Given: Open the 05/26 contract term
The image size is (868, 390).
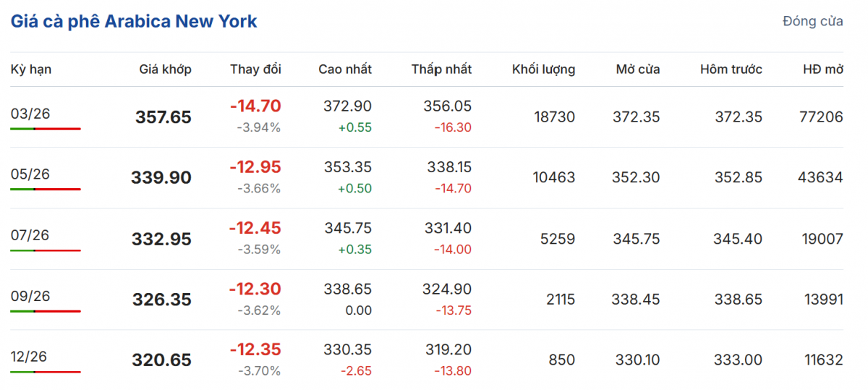Looking at the screenshot, I should point(30,174).
